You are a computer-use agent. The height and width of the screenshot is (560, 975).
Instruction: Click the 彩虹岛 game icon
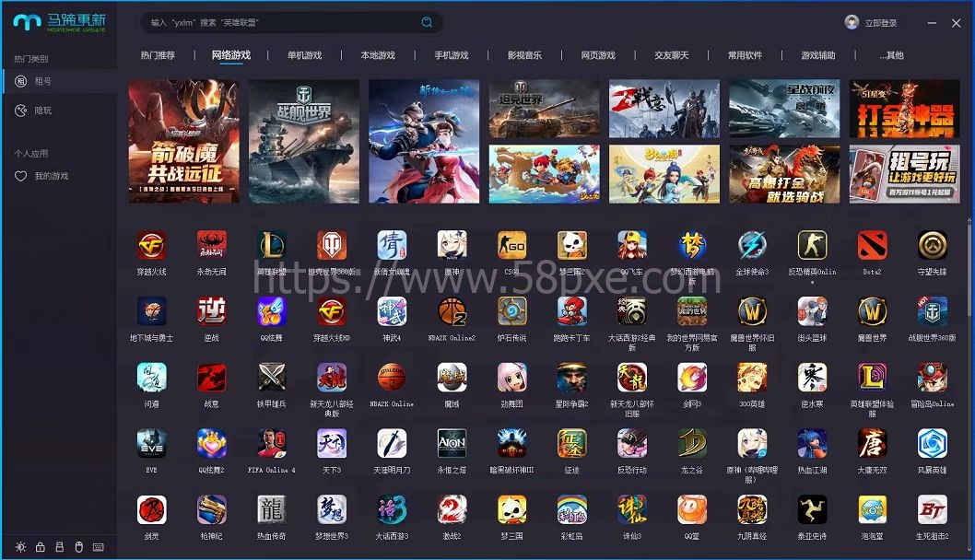[572, 509]
